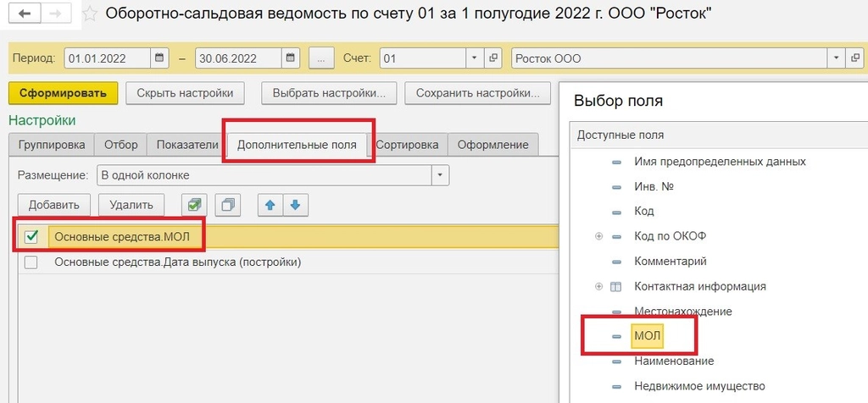Screen dimensions: 868x403
Task: Switch to the Отбор tab
Action: pos(121,145)
